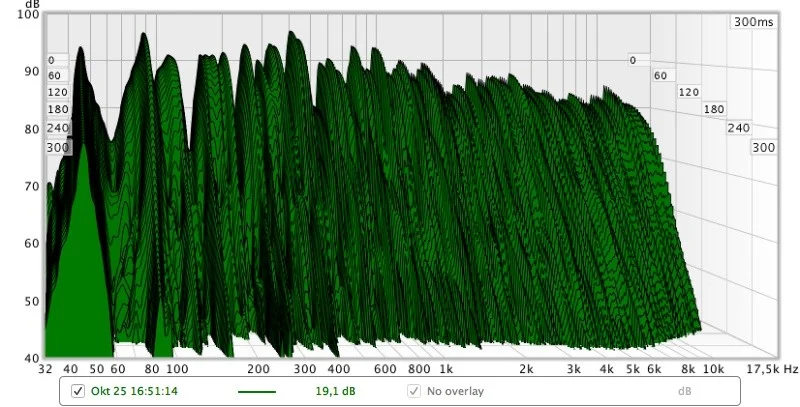Click the 19,1 dB legend value

click(x=335, y=391)
